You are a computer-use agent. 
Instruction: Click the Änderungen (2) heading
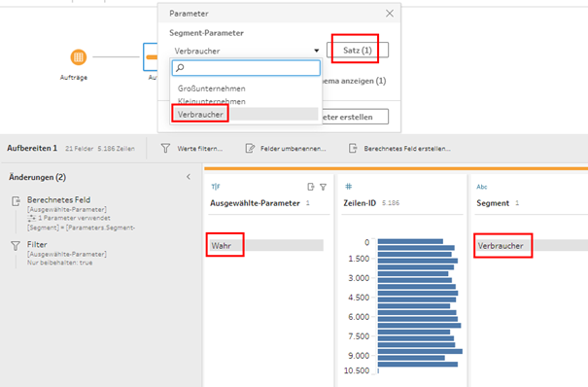(38, 177)
